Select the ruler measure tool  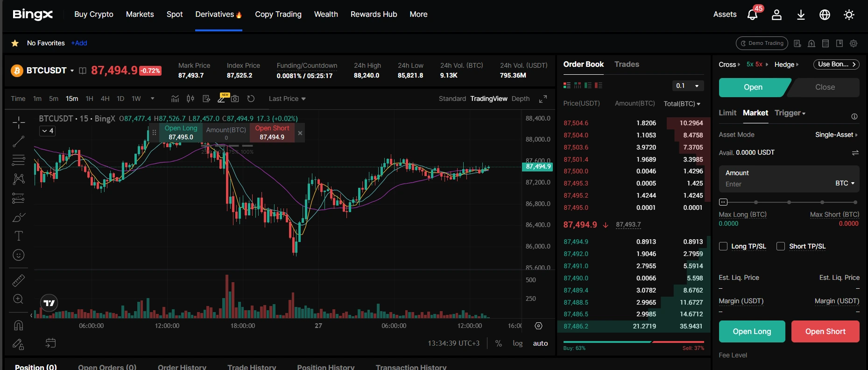click(x=19, y=280)
